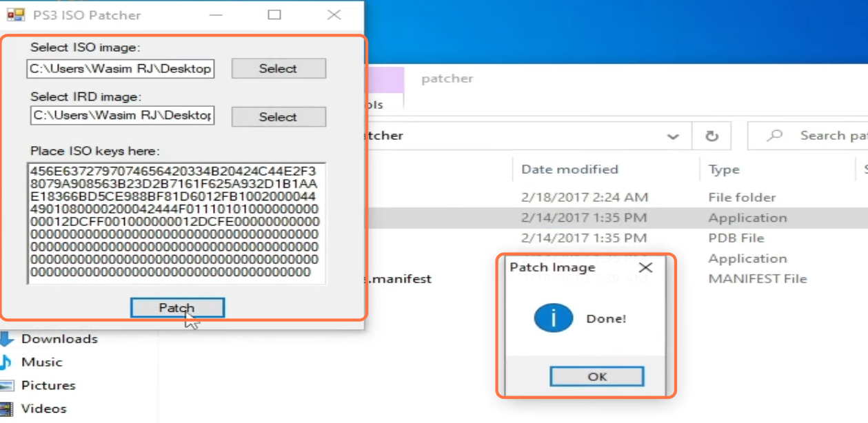
Task: Close the PS3 ISO Patcher window
Action: tap(334, 14)
